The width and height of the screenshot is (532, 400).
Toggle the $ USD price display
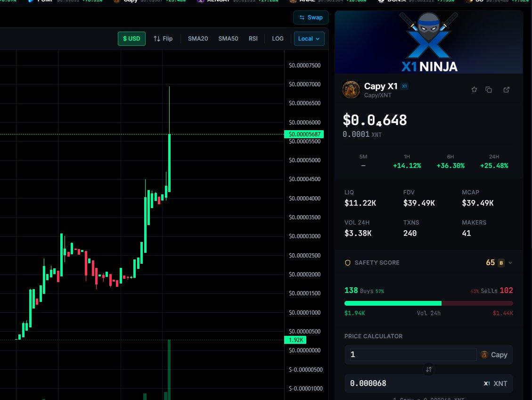coord(131,39)
